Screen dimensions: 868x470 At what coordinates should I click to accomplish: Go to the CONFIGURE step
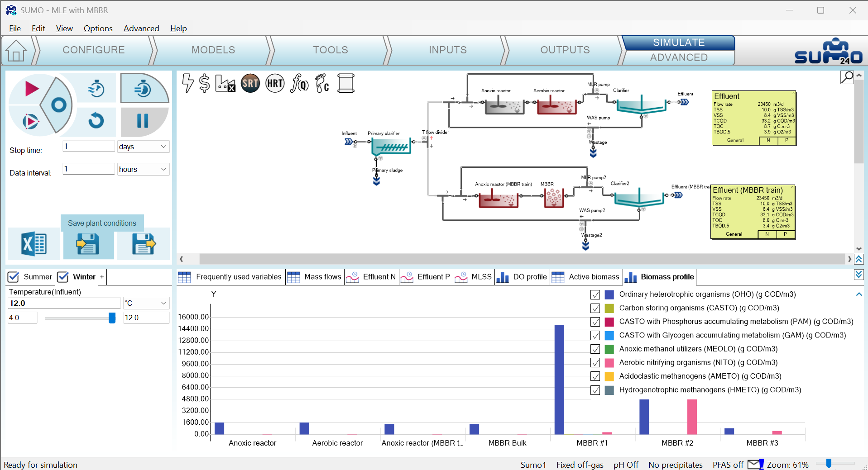point(94,50)
